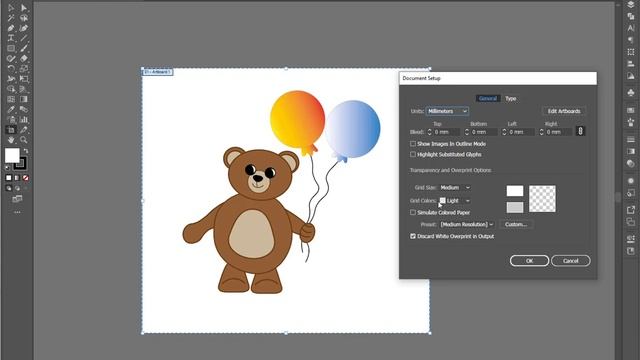Activate the Type tool
640x360 pixels.
11,38
